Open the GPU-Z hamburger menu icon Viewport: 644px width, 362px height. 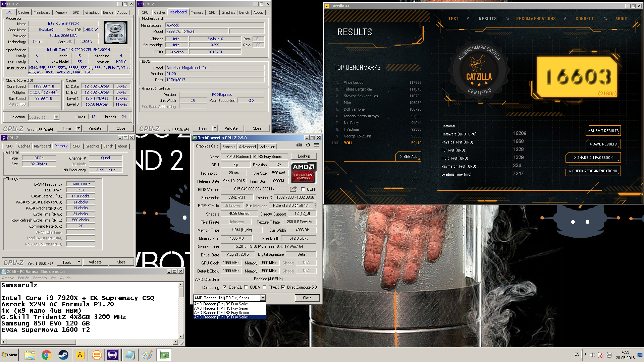coord(316,145)
